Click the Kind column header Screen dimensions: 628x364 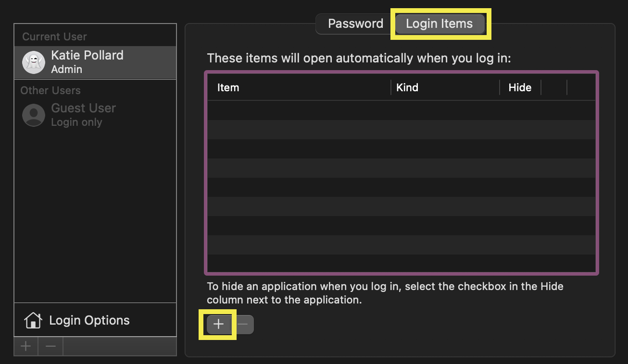click(x=407, y=87)
